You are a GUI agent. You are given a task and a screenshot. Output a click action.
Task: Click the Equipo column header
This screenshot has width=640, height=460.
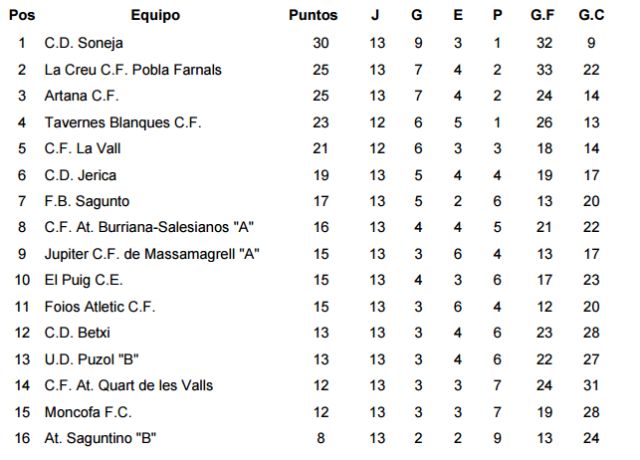tap(155, 15)
